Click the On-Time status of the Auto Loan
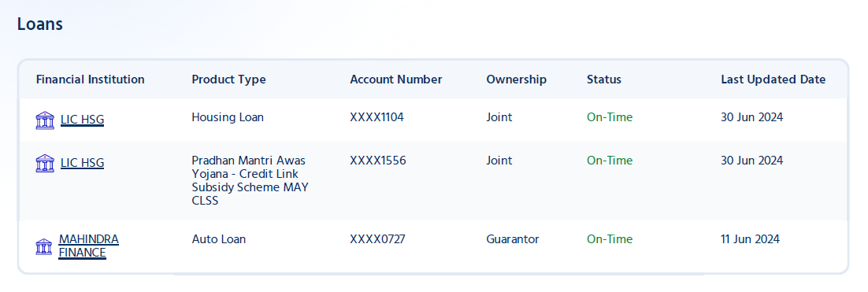 [610, 239]
